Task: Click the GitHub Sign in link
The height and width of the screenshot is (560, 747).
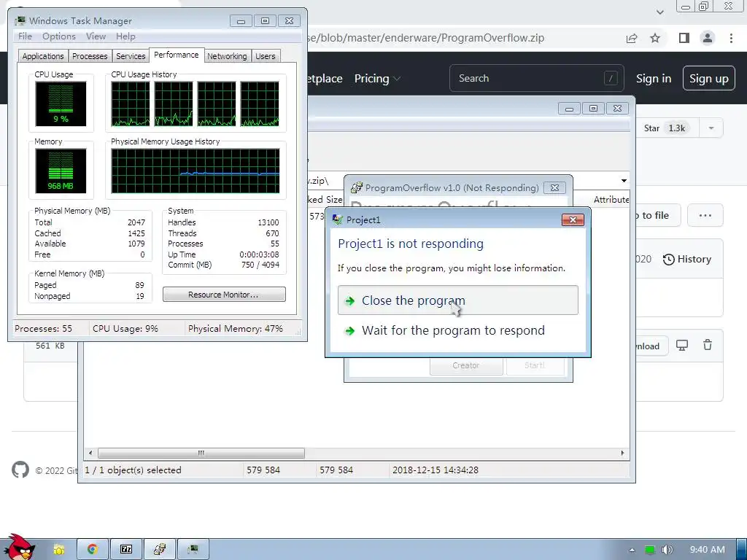Action: pos(654,79)
